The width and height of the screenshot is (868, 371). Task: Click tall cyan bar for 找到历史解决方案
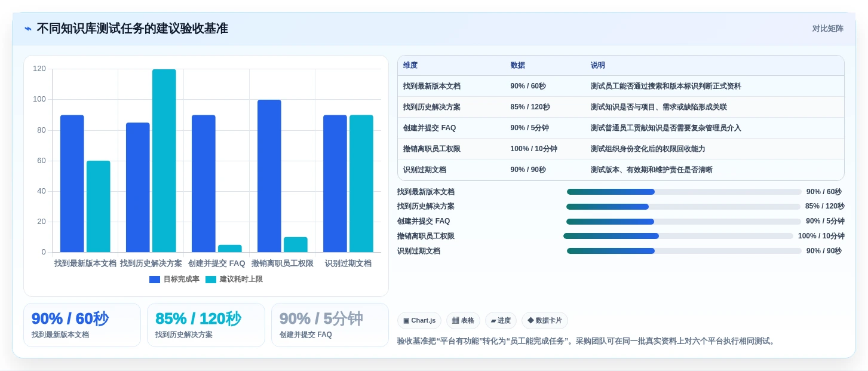point(164,161)
